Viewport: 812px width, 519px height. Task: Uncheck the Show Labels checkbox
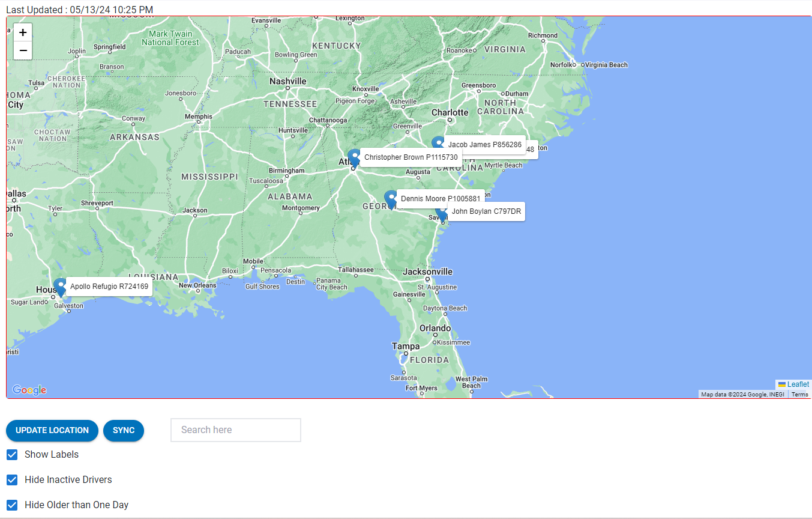pyautogui.click(x=12, y=455)
